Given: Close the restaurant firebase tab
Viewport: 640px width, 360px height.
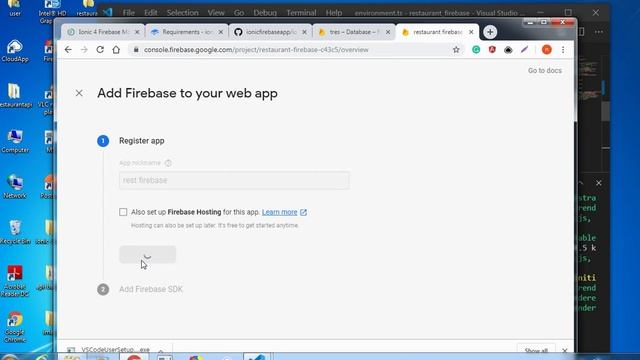Looking at the screenshot, I should point(471,32).
